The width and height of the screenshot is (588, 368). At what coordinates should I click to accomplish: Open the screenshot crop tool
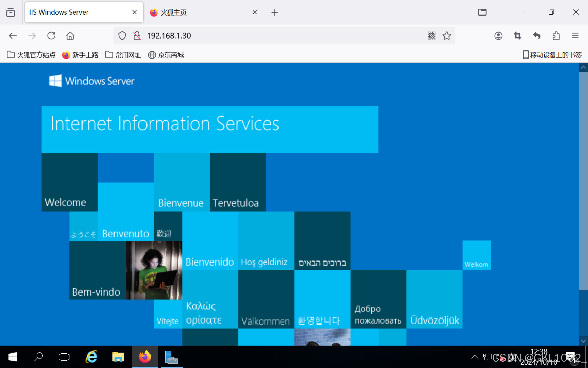(x=518, y=36)
